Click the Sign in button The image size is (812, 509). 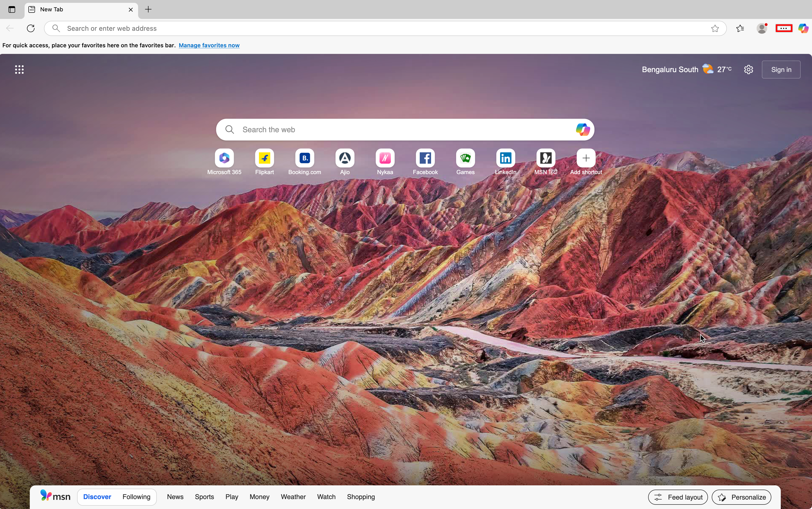coord(781,70)
